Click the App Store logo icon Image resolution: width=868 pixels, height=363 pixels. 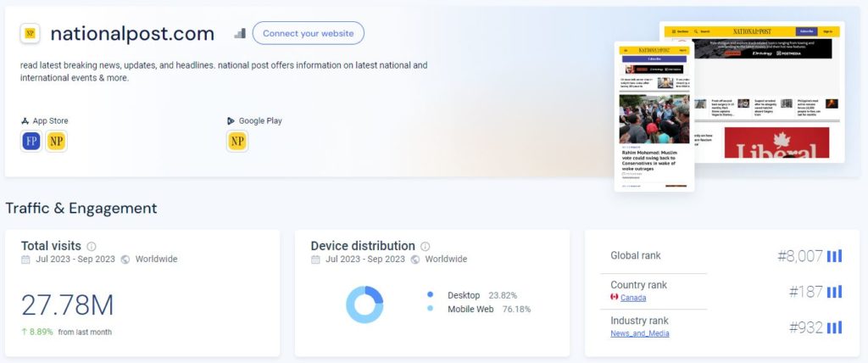point(25,120)
